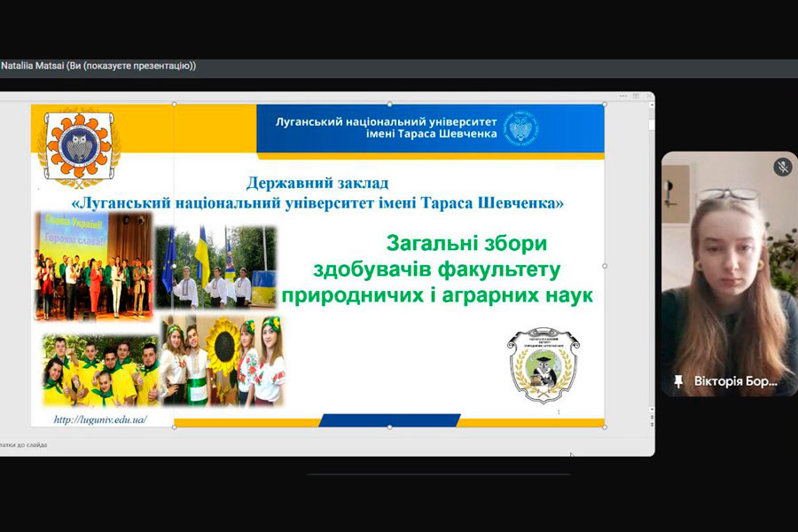This screenshot has width=798, height=532.
Task: Click the window layout icon next to the three dots
Action: coord(635,96)
